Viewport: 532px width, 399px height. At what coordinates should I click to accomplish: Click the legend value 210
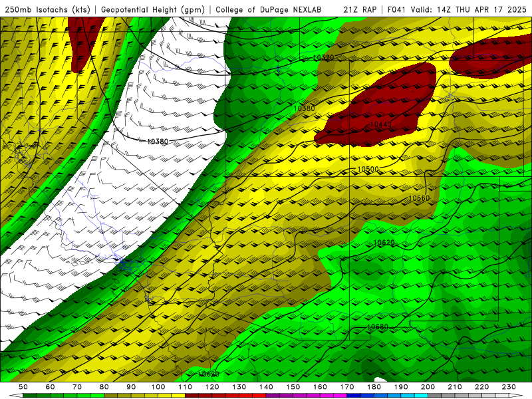[x=455, y=387]
